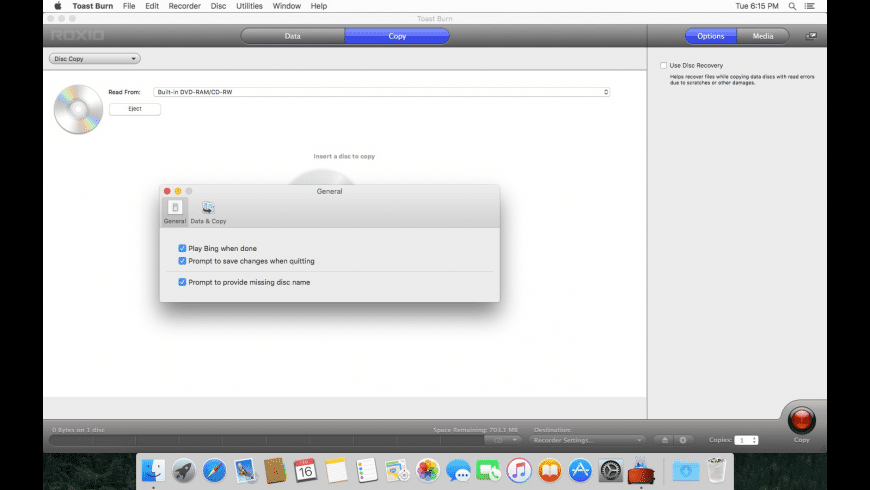Open App Store in the Dock
Screen dimensions: 870x490
click(580, 471)
